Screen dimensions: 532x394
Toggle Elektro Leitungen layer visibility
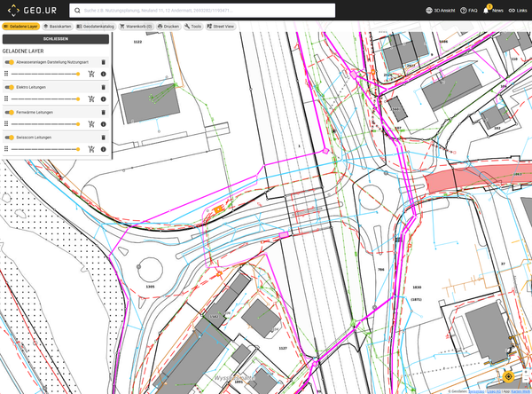(10, 87)
